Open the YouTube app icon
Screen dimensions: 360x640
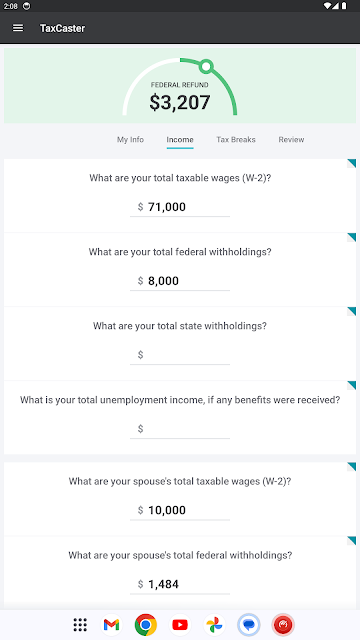[x=180, y=624]
